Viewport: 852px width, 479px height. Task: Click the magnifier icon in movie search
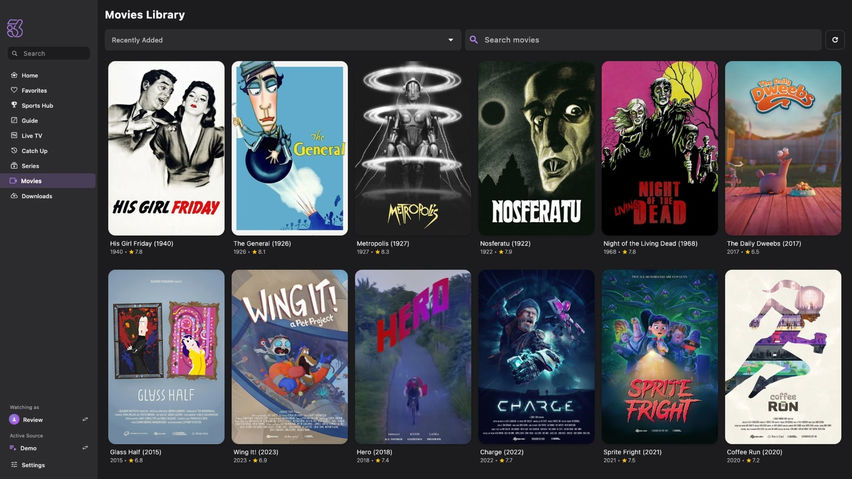[x=474, y=40]
